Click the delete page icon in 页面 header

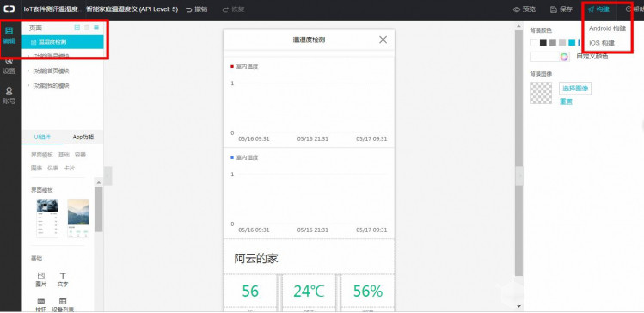(86, 28)
